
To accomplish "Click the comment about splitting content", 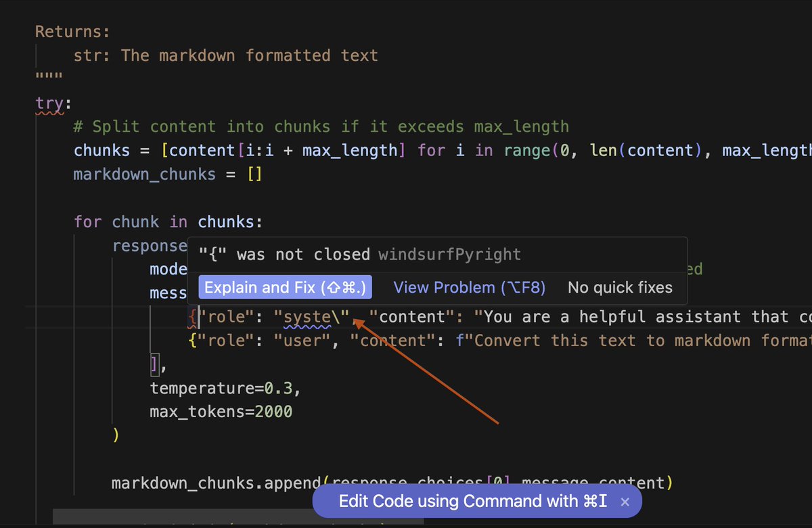I will (321, 126).
